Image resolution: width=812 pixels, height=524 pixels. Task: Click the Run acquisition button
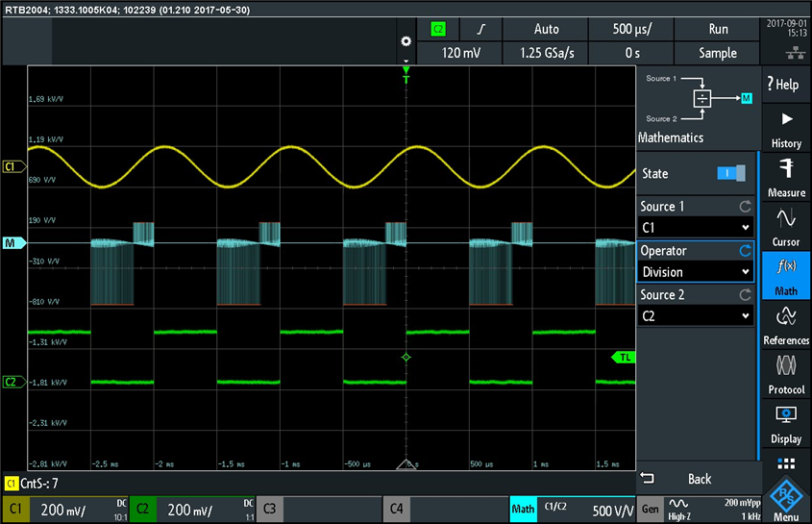coord(718,30)
